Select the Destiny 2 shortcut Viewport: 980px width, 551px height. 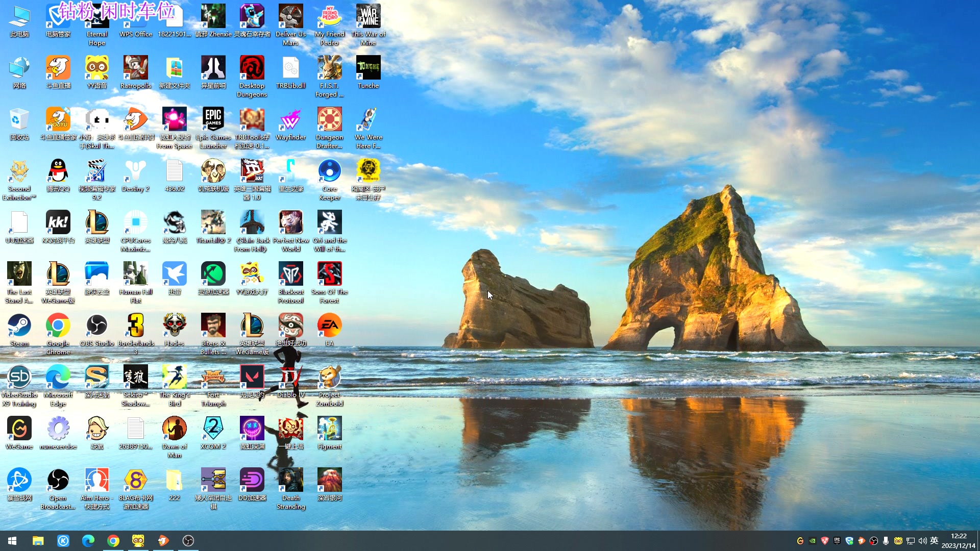tap(136, 176)
